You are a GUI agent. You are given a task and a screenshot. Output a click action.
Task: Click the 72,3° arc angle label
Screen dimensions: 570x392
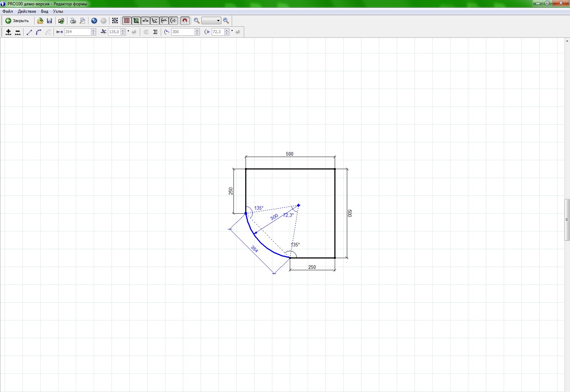click(x=288, y=215)
